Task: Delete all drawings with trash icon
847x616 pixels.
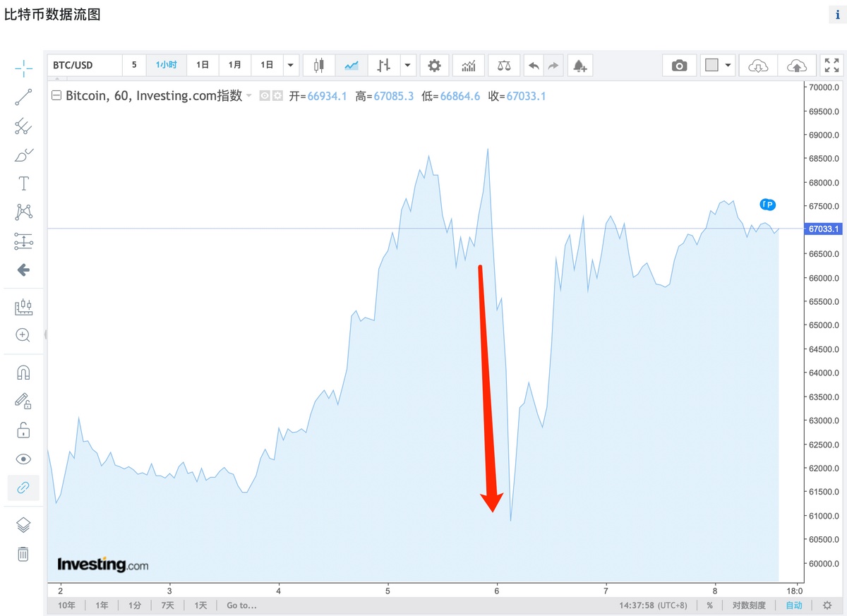Action: click(23, 554)
